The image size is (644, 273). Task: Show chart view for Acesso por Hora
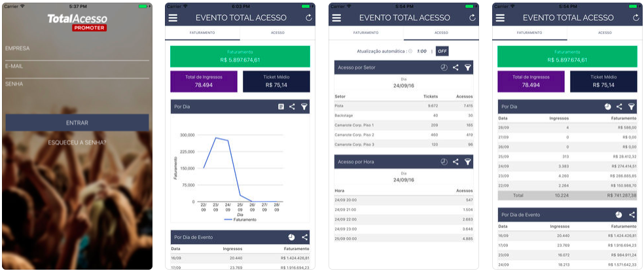444,162
